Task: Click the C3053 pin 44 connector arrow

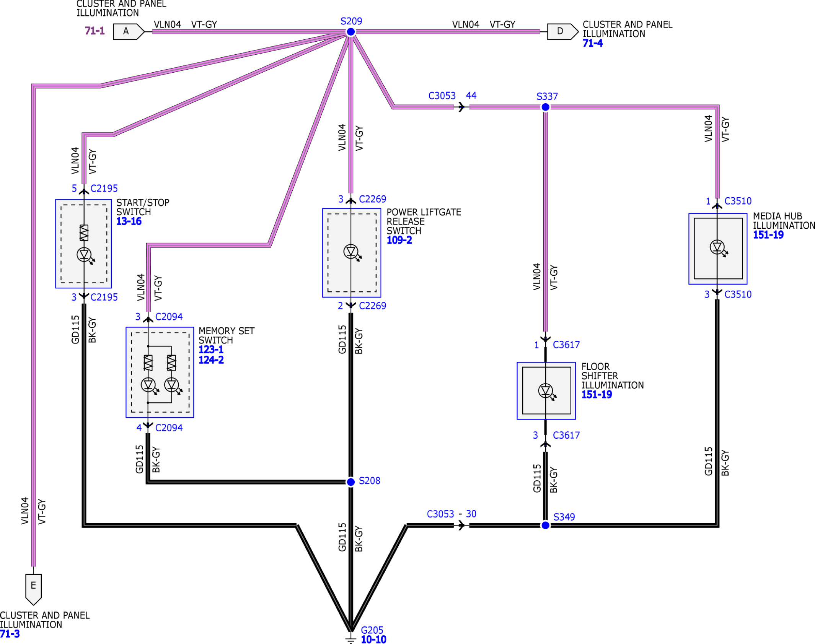Action: click(x=461, y=107)
